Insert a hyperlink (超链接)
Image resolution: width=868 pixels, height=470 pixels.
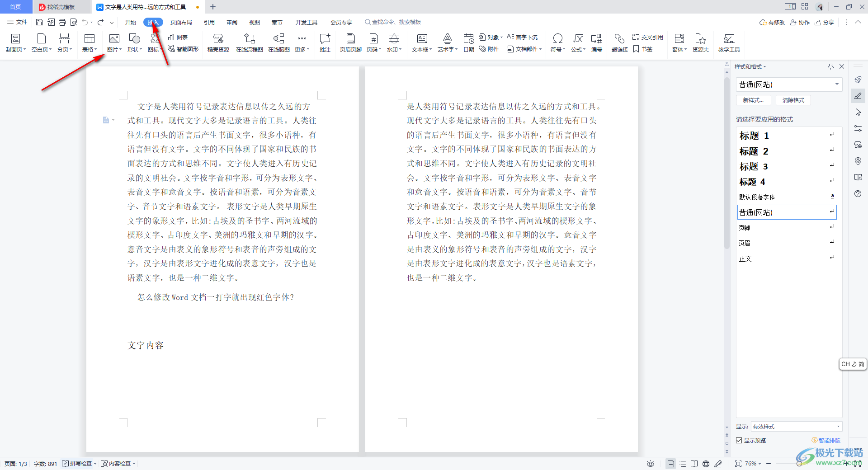(x=620, y=43)
